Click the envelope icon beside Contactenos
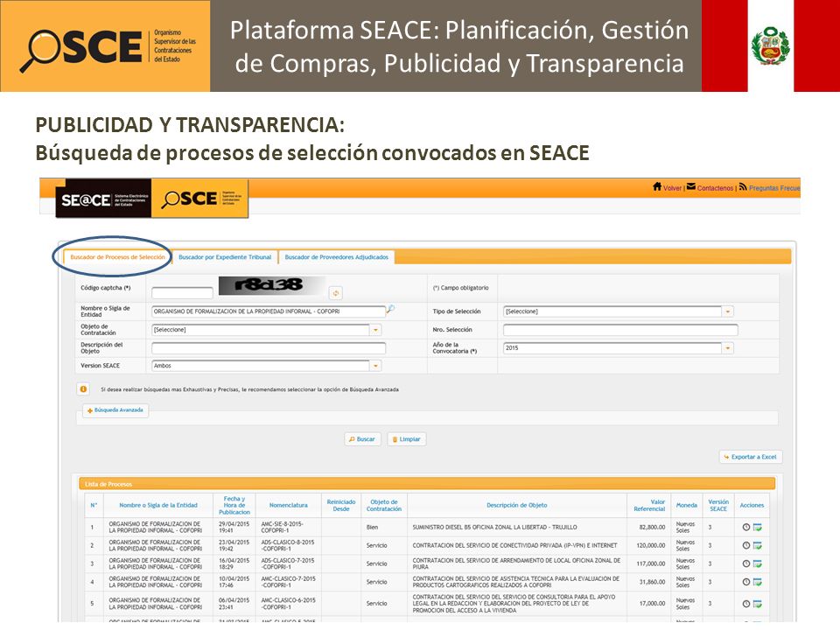840x630 pixels. (x=691, y=186)
